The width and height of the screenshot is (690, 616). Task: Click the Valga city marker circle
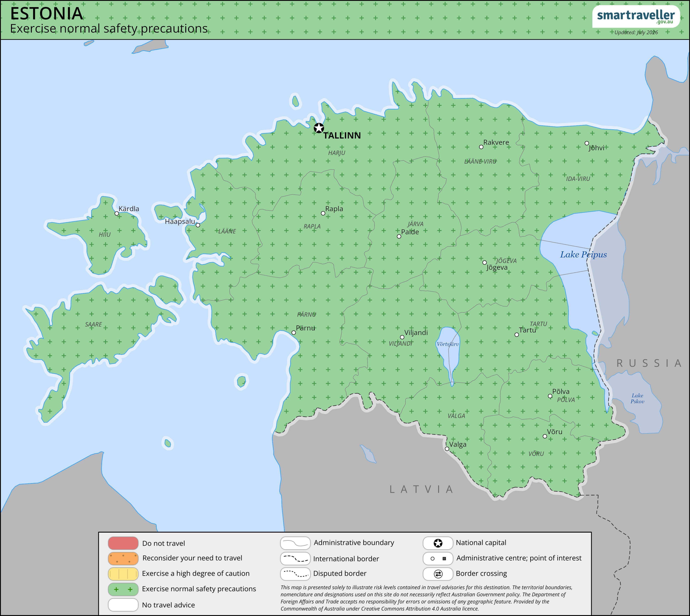click(447, 449)
